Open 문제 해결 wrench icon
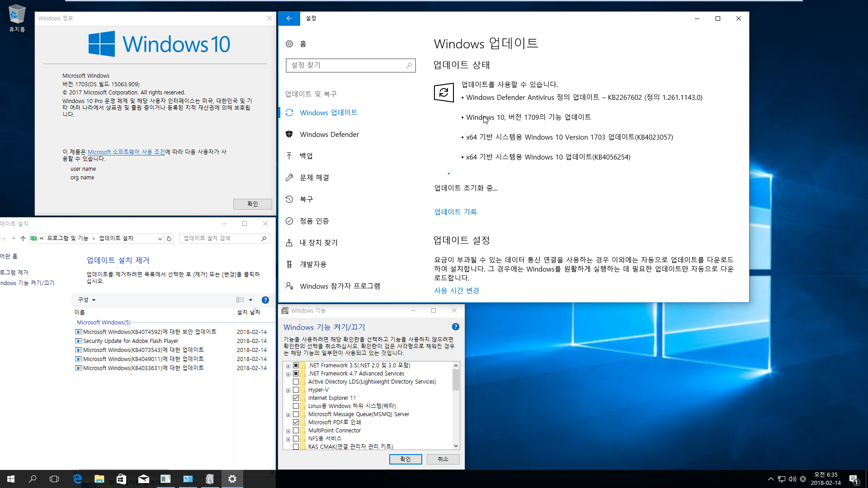Screen dimensions: 868x488 pyautogui.click(x=289, y=178)
